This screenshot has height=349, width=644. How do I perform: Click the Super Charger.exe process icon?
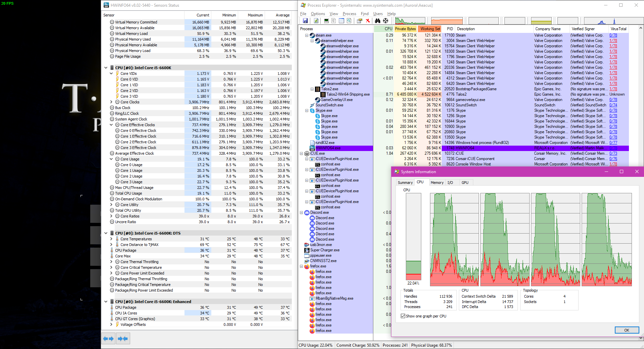(307, 250)
